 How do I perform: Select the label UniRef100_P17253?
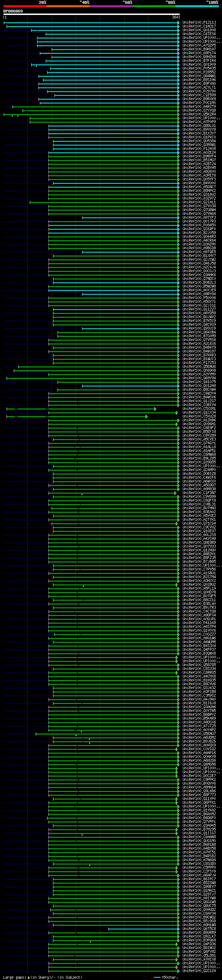coord(199,363)
